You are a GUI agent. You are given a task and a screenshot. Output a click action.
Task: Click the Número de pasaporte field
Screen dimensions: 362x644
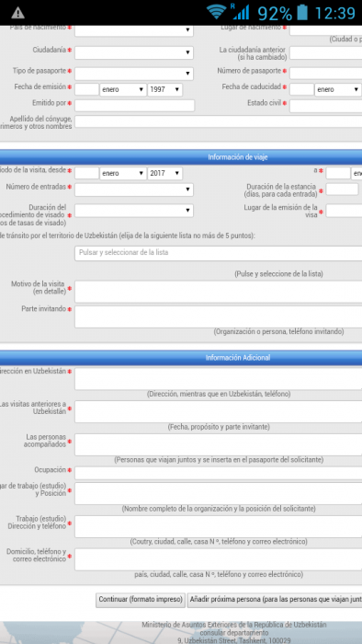(325, 74)
